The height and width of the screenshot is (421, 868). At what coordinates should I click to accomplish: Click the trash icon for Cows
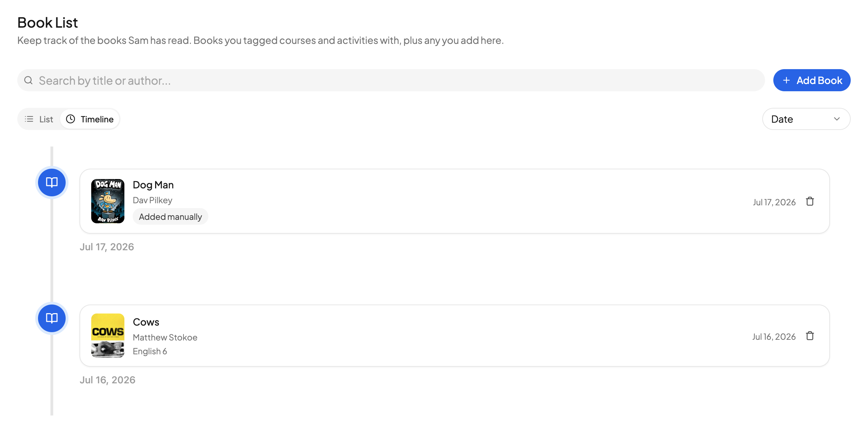coord(810,336)
